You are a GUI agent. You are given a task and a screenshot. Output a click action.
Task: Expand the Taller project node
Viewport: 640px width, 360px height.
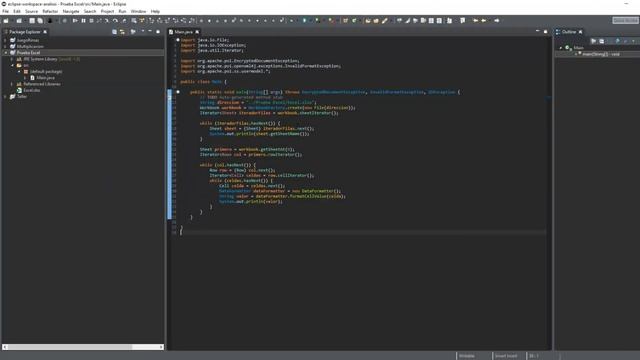point(6,96)
